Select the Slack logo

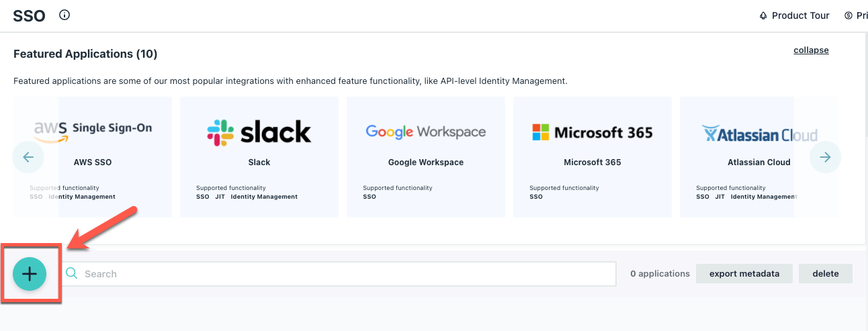[259, 132]
